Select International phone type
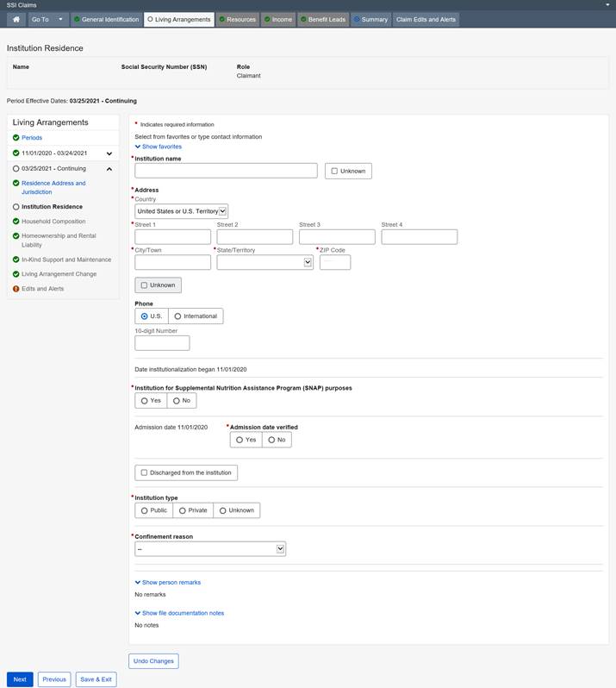The image size is (616, 688). pos(177,316)
